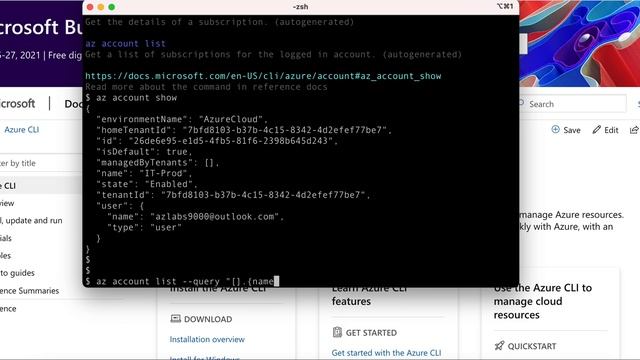Click the QUICKSTART heading text
Viewport: 640px width, 360px height.
click(532, 346)
